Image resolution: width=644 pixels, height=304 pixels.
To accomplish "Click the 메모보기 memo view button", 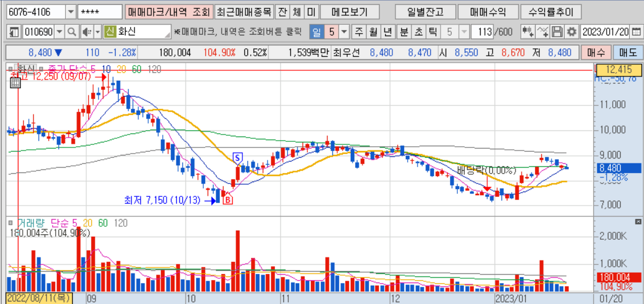I will pyautogui.click(x=350, y=12).
